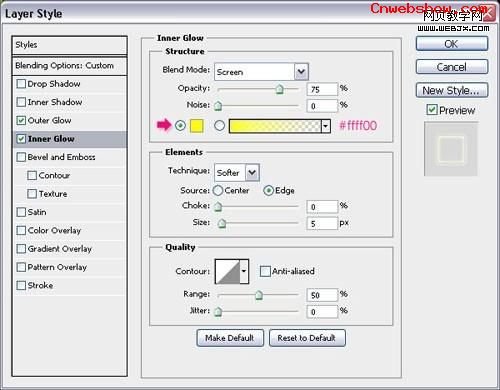Select the solid color radio button
The width and height of the screenshot is (500, 390).
coord(180,126)
